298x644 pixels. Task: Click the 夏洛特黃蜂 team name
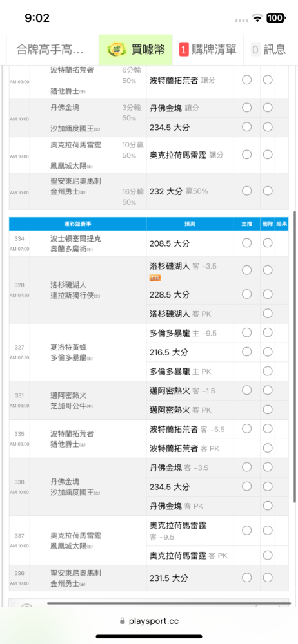point(68,347)
